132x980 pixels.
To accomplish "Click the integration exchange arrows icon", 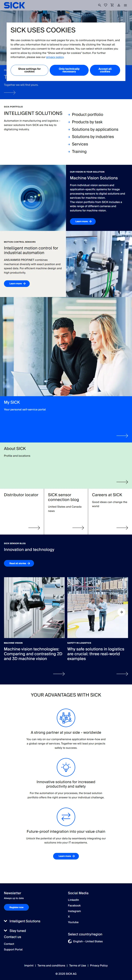I will point(66,817).
